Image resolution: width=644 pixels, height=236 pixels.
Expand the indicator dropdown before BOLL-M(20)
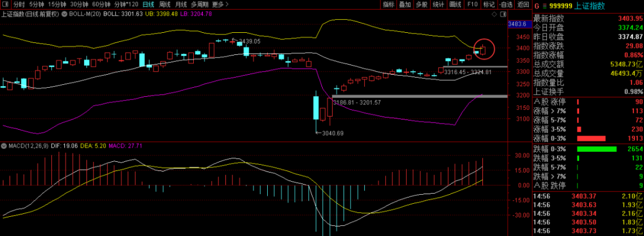(64, 14)
